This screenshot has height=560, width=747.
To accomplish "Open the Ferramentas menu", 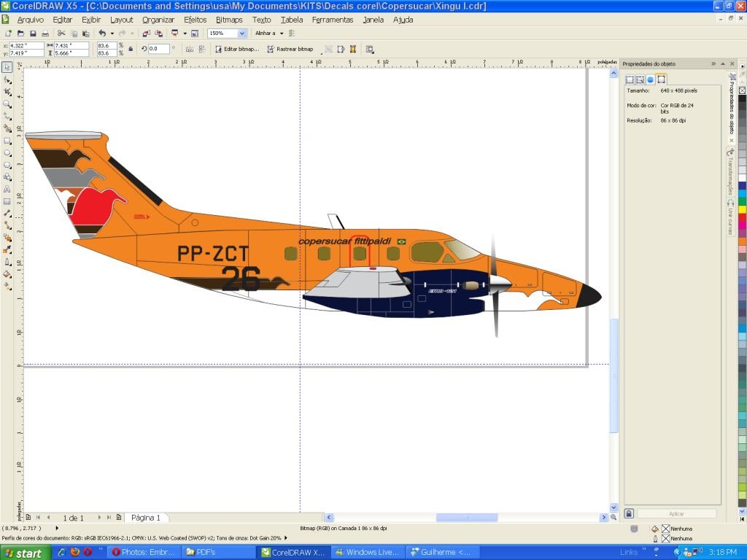I will click(x=333, y=20).
